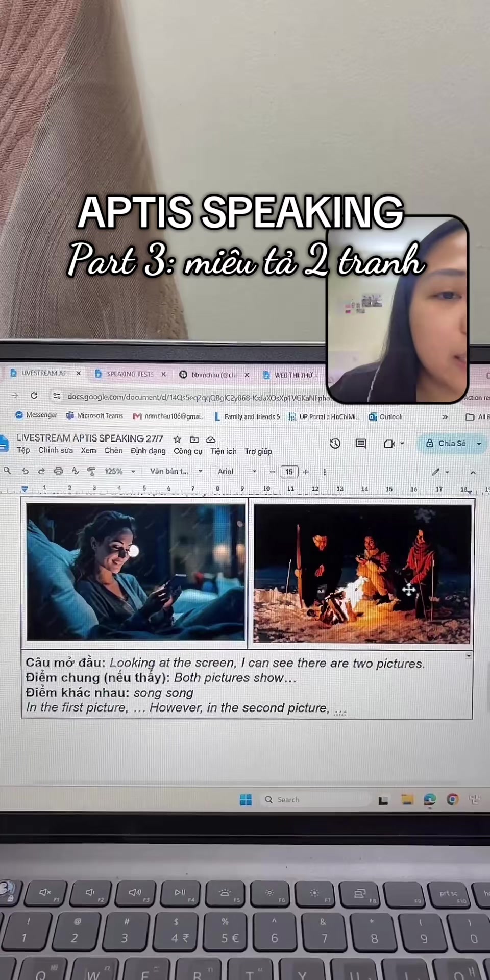
Task: Switch to WEB THI THỬ tab
Action: [x=290, y=375]
